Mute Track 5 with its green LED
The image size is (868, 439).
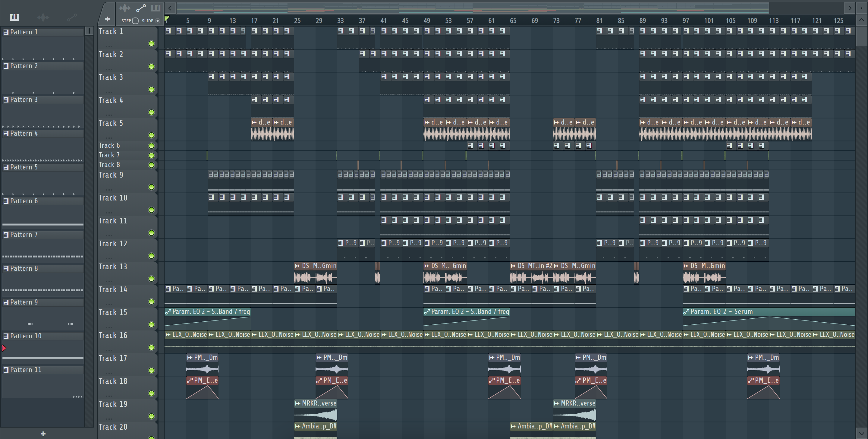[151, 135]
